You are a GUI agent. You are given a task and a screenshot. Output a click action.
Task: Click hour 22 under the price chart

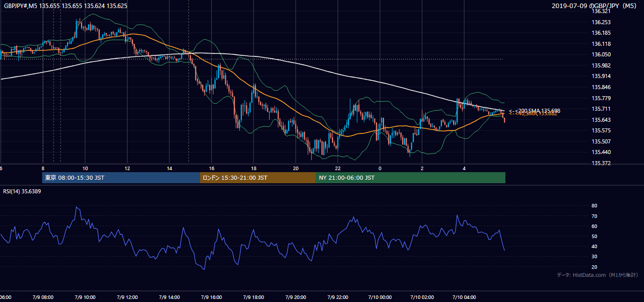(338, 168)
